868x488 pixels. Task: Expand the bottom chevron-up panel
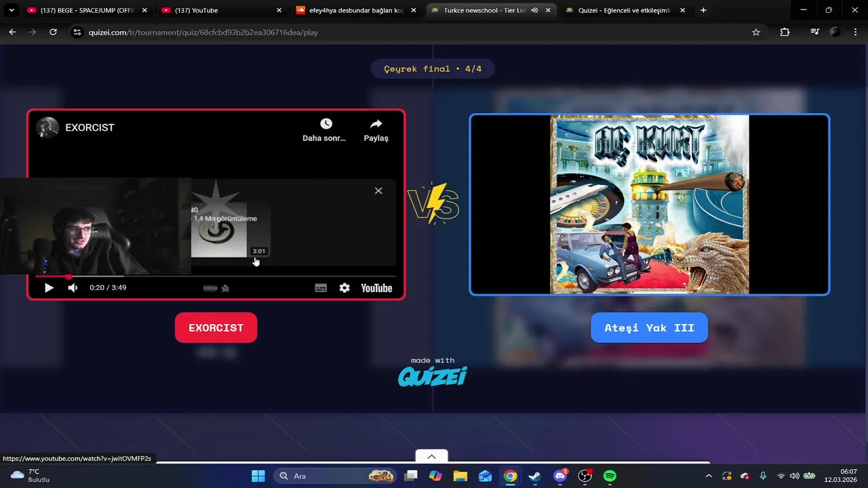point(431,456)
